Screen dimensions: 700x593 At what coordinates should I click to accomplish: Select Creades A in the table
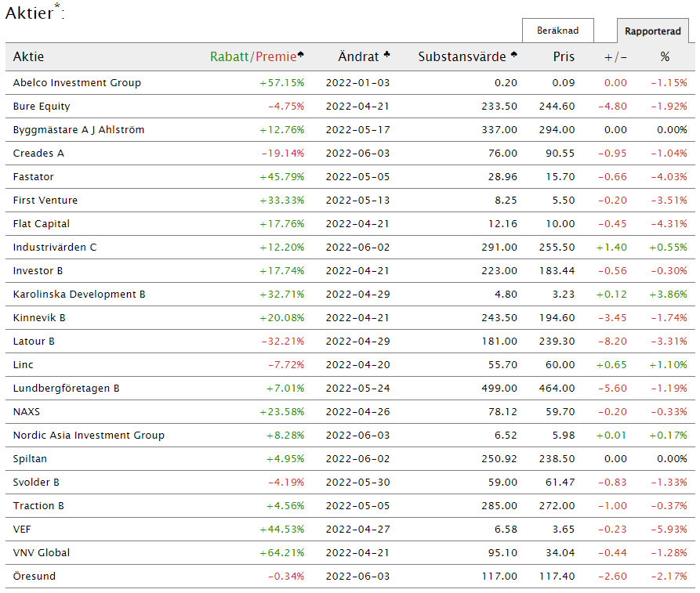pyautogui.click(x=38, y=154)
